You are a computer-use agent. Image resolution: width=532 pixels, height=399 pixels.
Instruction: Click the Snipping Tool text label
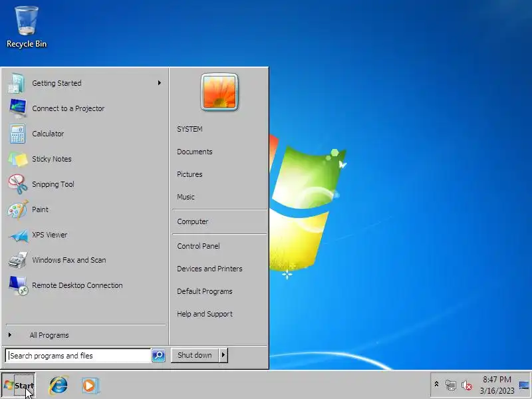coord(53,184)
